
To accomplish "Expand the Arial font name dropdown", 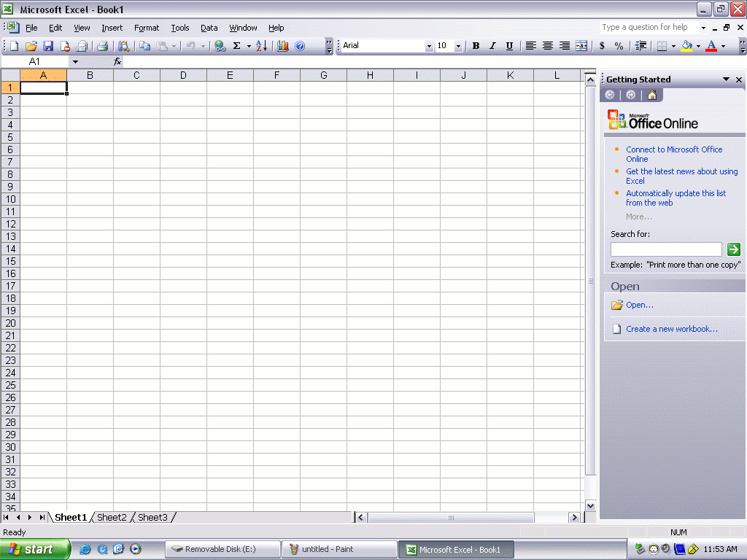I will tap(429, 46).
